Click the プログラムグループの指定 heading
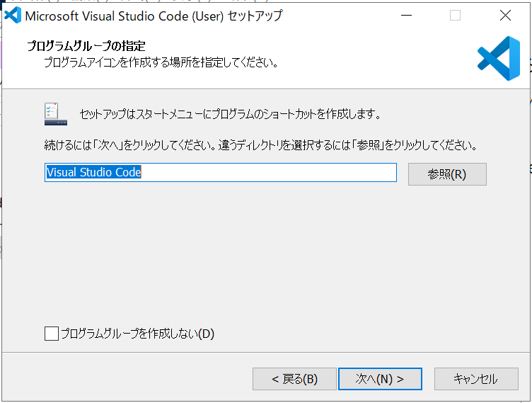This screenshot has width=532, height=403. tap(86, 45)
